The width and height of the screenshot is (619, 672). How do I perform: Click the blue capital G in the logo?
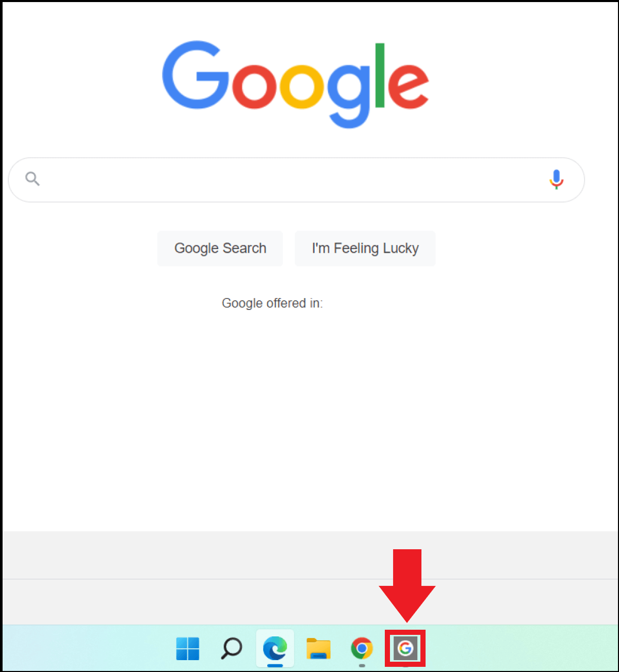point(196,75)
